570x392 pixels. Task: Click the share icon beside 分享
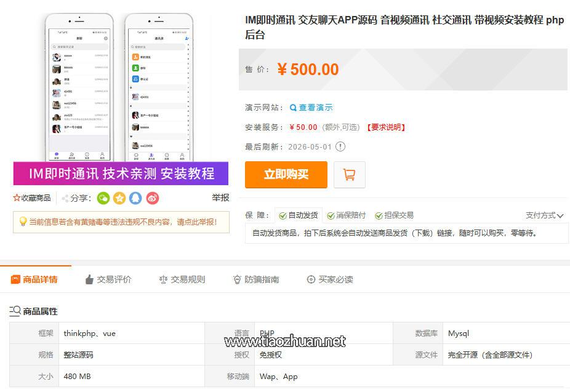[65, 198]
